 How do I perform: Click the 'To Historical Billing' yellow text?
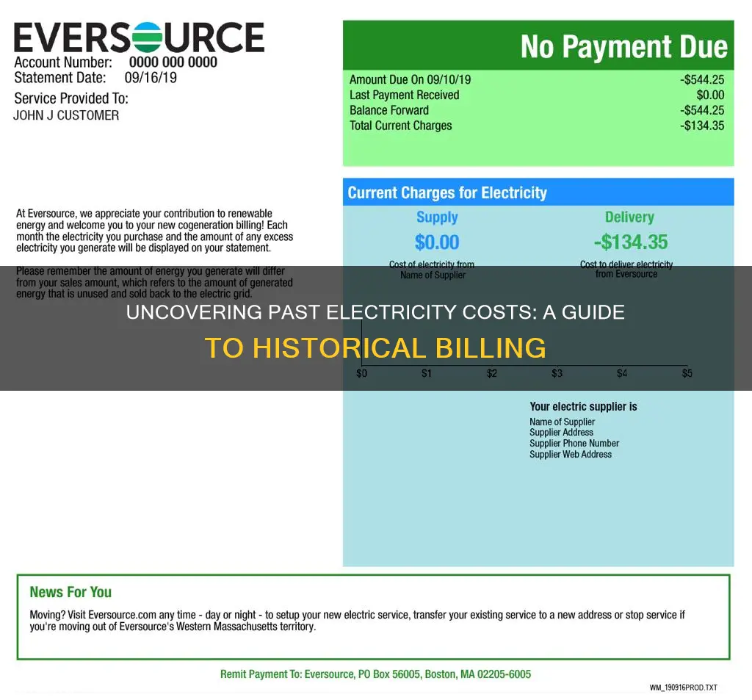[375, 348]
